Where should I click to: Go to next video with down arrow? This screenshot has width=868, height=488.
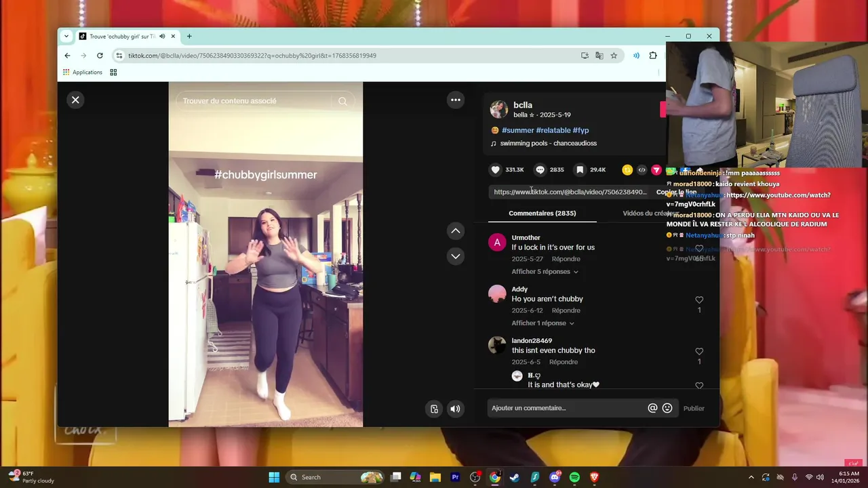pos(456,256)
